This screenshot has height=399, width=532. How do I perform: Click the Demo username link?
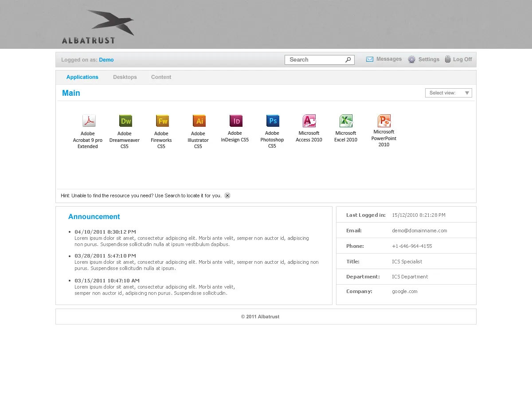click(x=106, y=60)
